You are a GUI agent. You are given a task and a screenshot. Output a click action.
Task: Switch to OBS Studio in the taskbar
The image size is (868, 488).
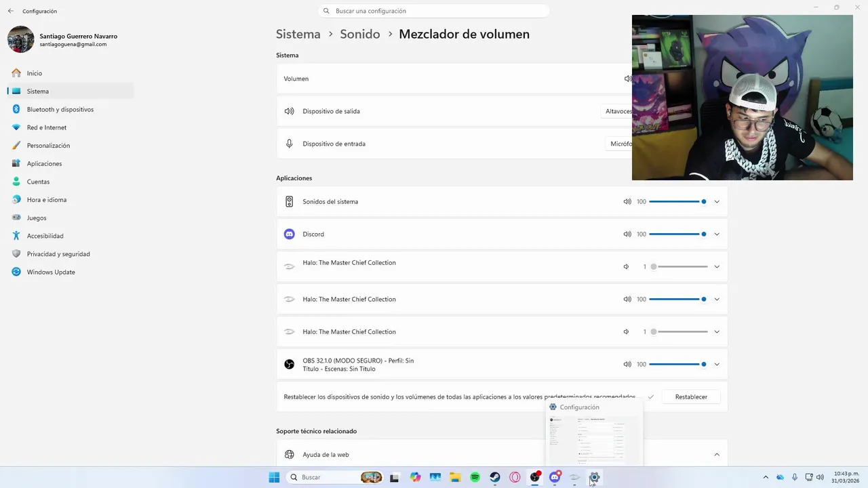click(535, 477)
